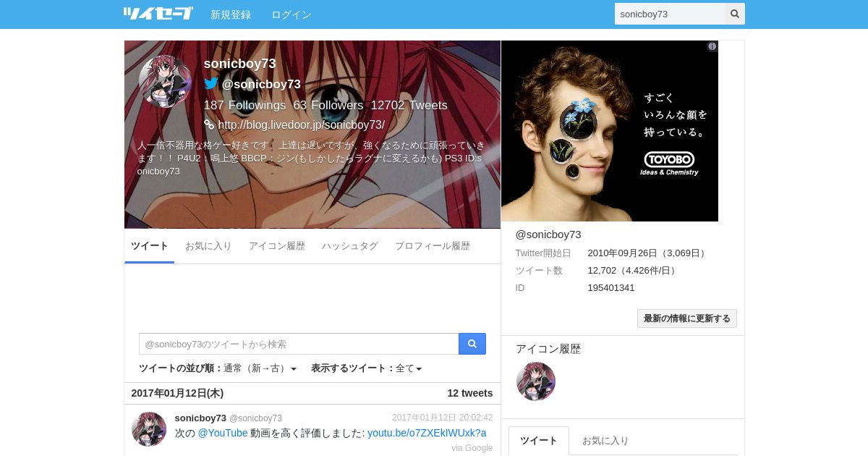Switch to the お気に入り tab under the banner
Image resolution: width=868 pixels, height=456 pixels.
pos(208,246)
